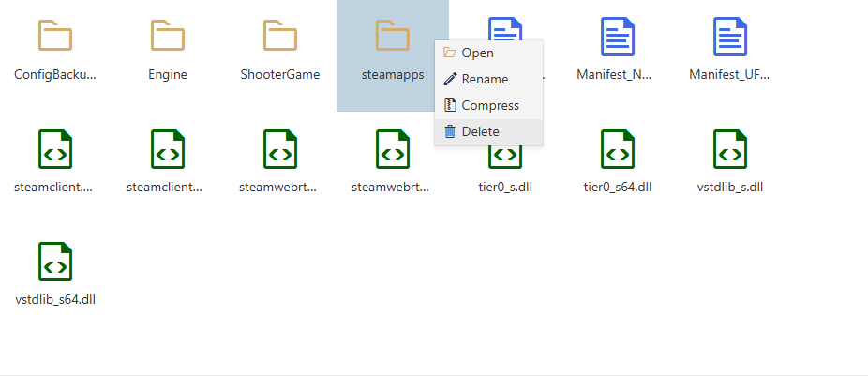Select the ConfigBackup folder icon
Screen dimensions: 868x376
[55, 37]
